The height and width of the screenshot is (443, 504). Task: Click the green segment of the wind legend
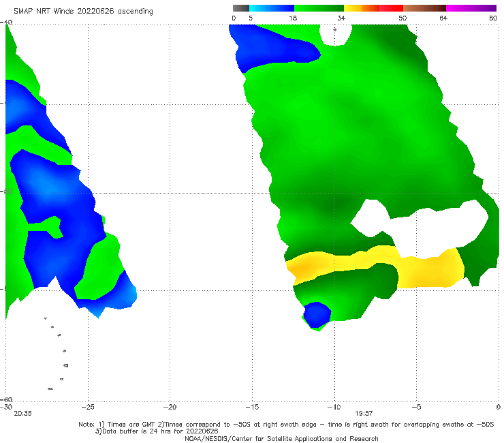319,8
